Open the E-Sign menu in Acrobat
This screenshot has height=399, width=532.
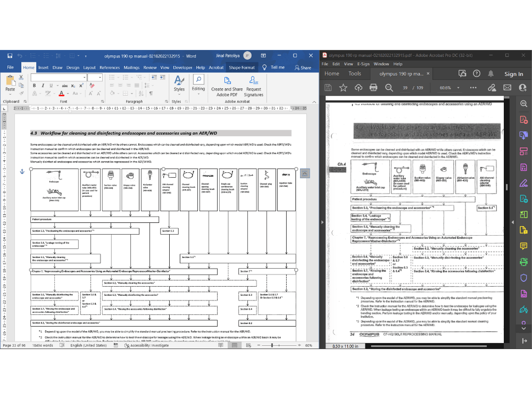pos(363,64)
